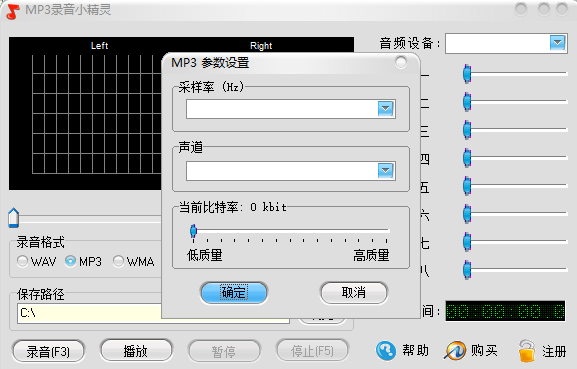
Task: Click the Left channel label
Action: tap(99, 46)
